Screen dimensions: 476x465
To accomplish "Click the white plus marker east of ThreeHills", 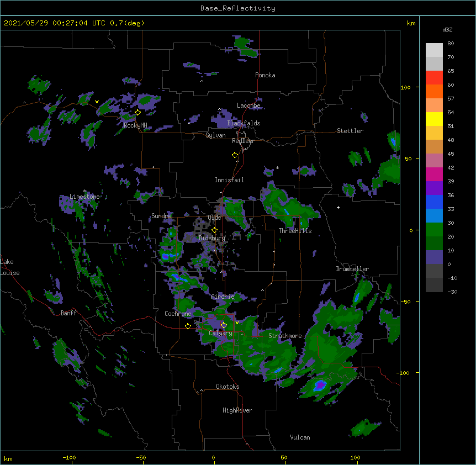I will (338, 207).
